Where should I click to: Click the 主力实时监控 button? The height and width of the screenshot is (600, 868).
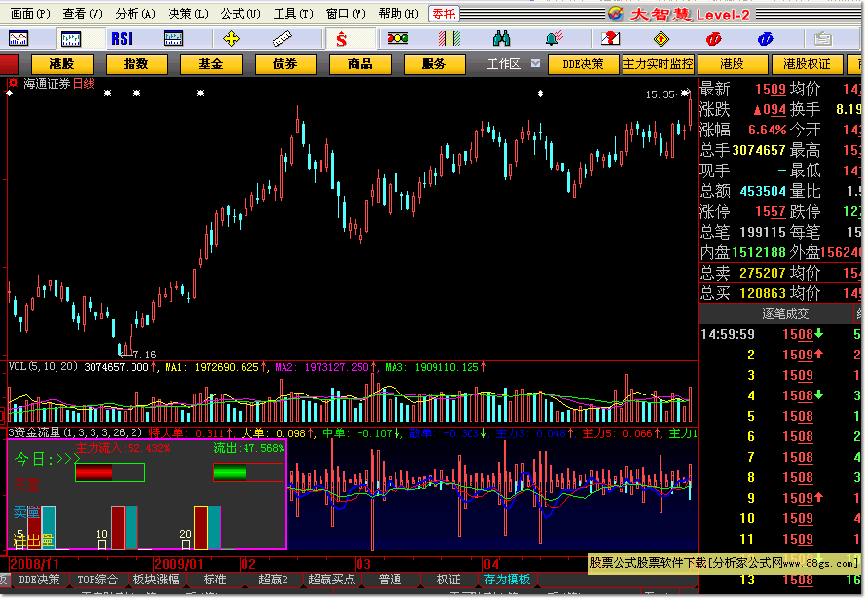click(658, 64)
